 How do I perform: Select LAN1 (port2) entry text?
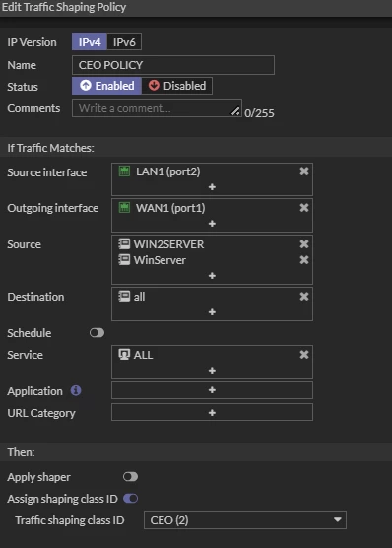tap(168, 171)
